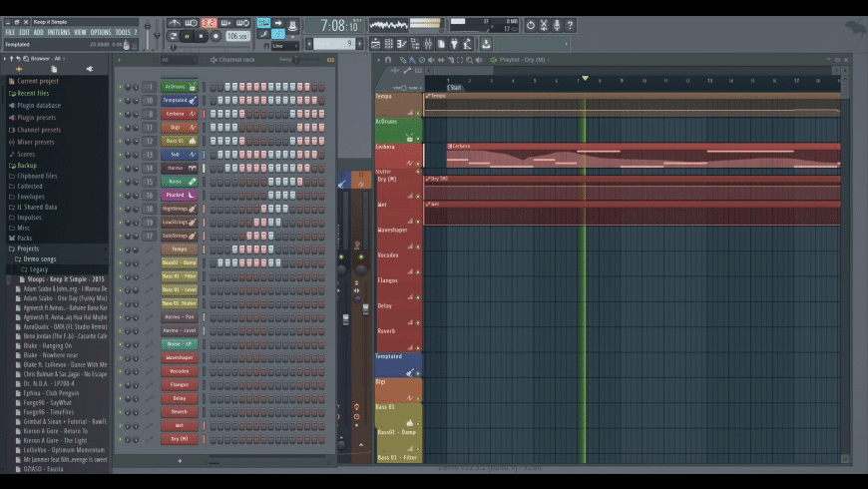Click the audio editor scissors icon

click(x=544, y=25)
